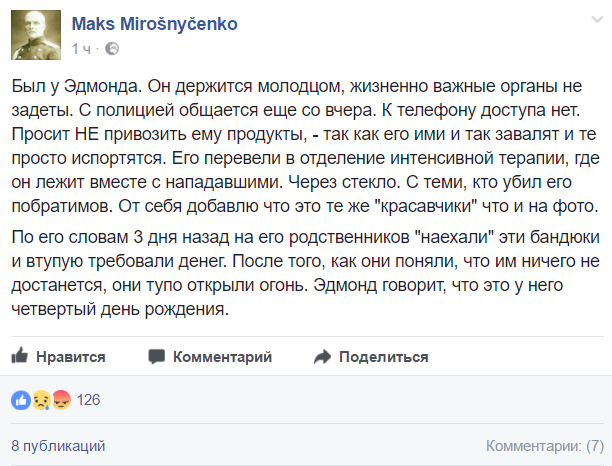Expand the Комментарии: (7) comments list
The height and width of the screenshot is (466, 612).
pos(545,446)
